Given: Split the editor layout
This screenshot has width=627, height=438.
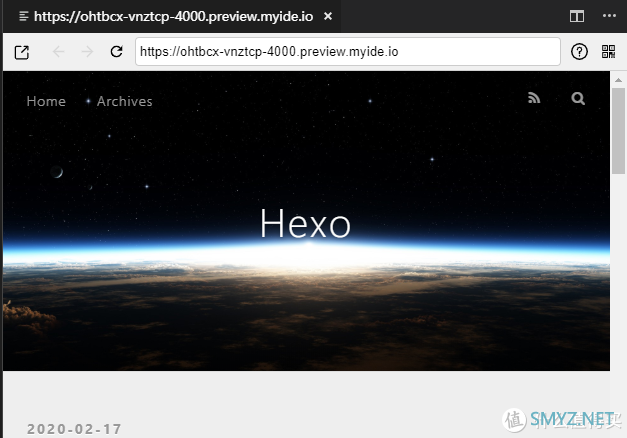Looking at the screenshot, I should 577,16.
